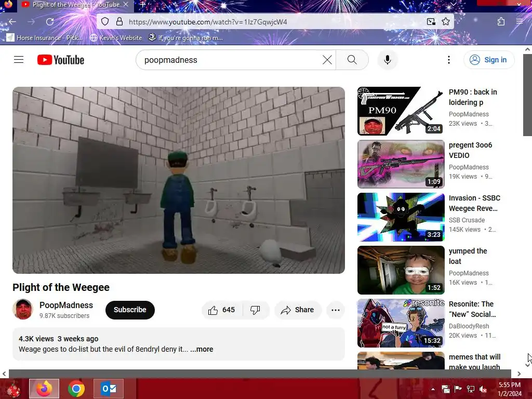Open PoopMadness channel name link
Viewport: 532px width, 399px height.
tap(66, 305)
